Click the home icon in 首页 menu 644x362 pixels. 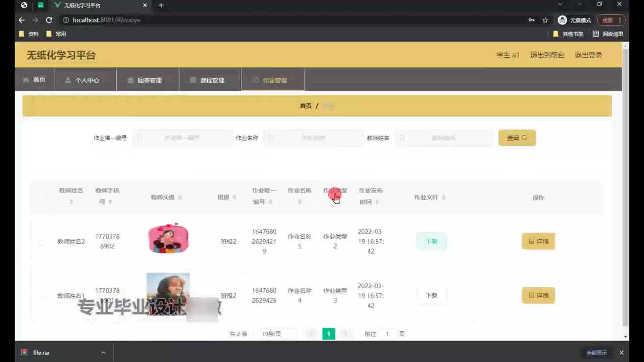pyautogui.click(x=26, y=80)
